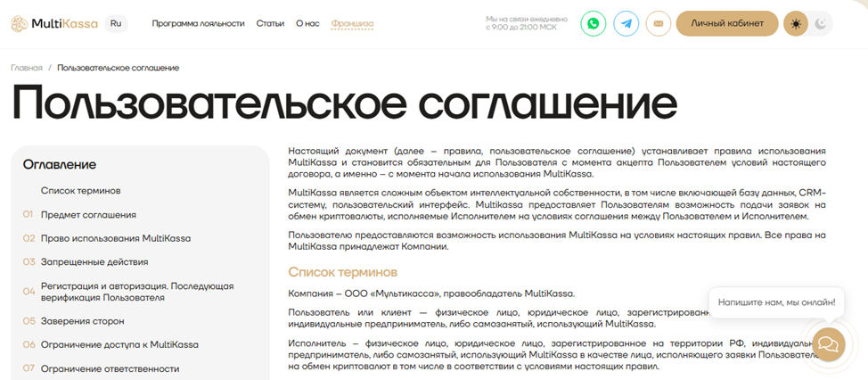Click the Личный кабинет button
The width and height of the screenshot is (868, 380).
tap(726, 24)
